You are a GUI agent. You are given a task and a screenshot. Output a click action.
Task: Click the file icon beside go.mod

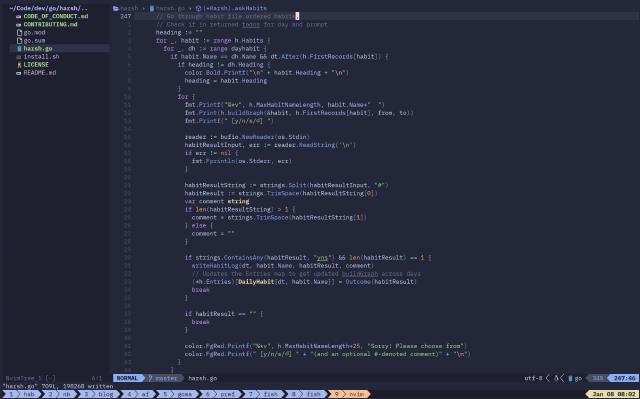coord(19,32)
